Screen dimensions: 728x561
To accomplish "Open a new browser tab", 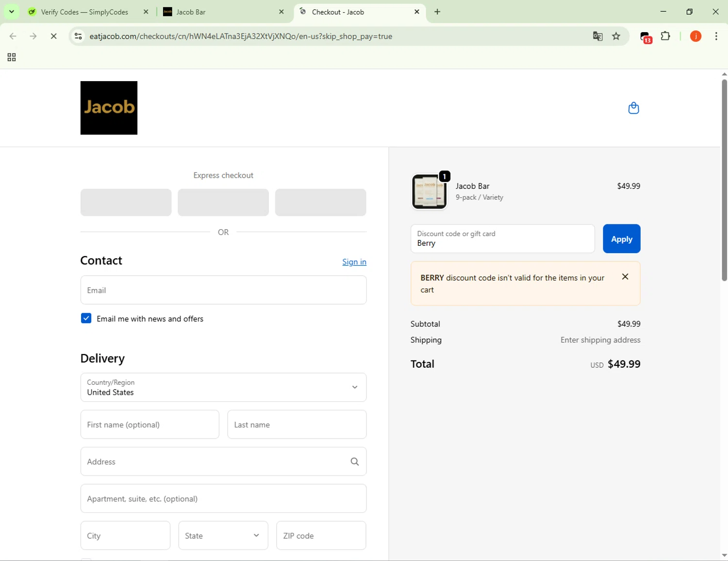I will pos(437,12).
